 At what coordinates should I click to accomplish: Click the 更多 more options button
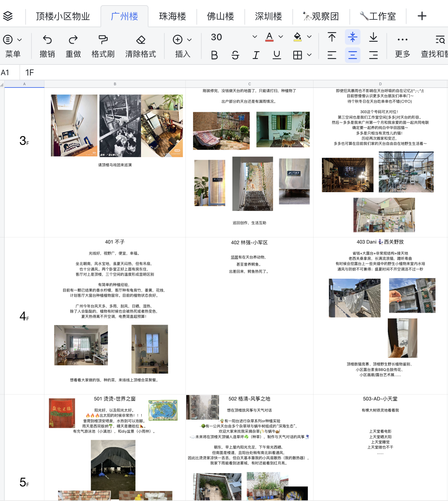pyautogui.click(x=402, y=45)
